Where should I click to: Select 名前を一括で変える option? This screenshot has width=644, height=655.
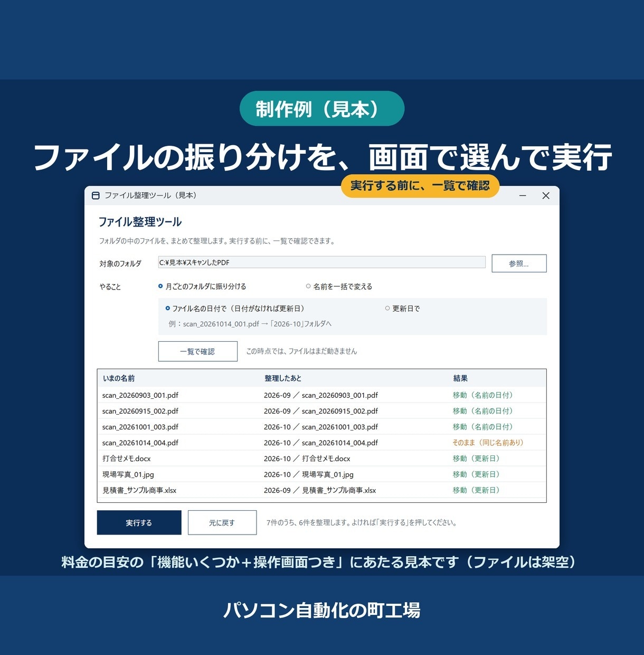339,286
